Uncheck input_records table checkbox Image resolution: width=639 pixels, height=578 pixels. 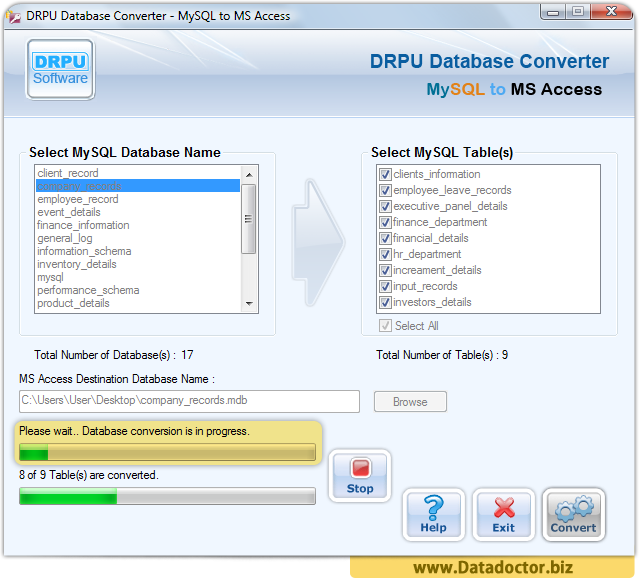385,287
